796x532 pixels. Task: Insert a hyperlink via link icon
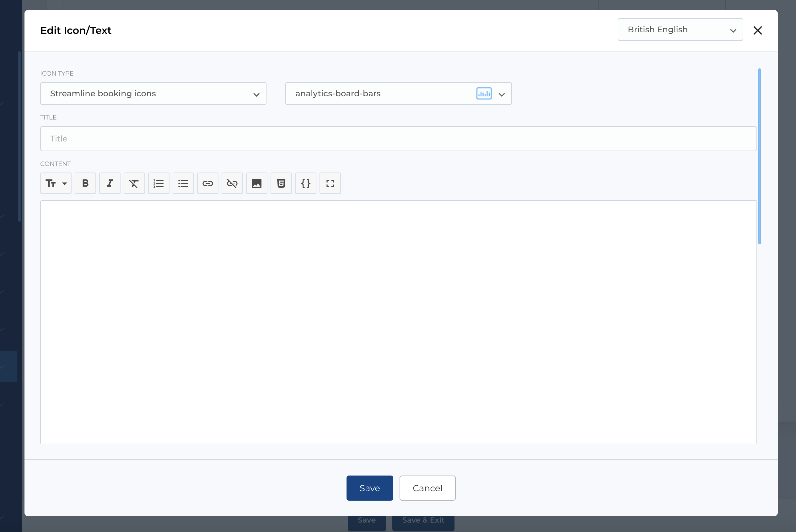pos(207,183)
